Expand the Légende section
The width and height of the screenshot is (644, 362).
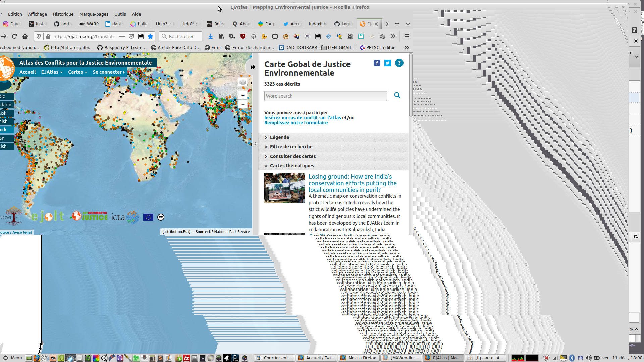pos(279,137)
